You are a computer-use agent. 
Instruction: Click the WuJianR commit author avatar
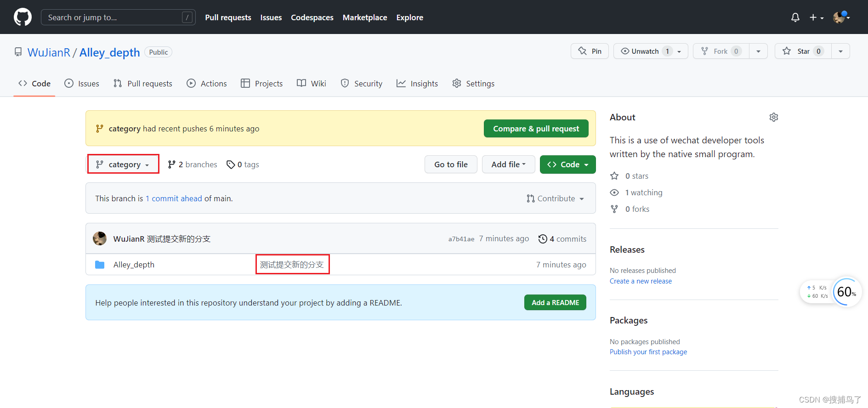tap(100, 238)
